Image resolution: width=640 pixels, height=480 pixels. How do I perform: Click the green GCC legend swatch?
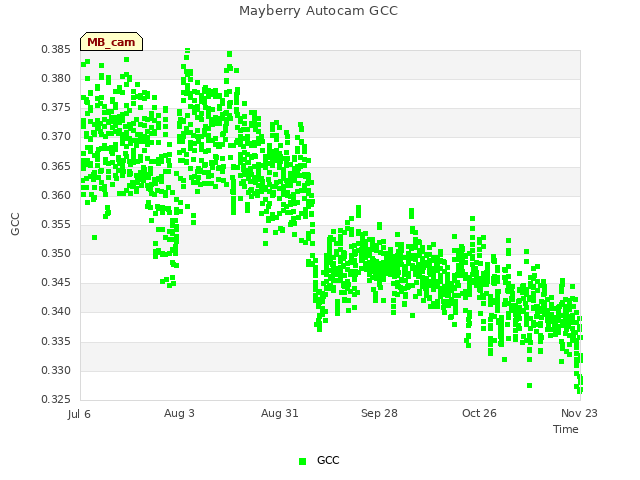pos(302,461)
